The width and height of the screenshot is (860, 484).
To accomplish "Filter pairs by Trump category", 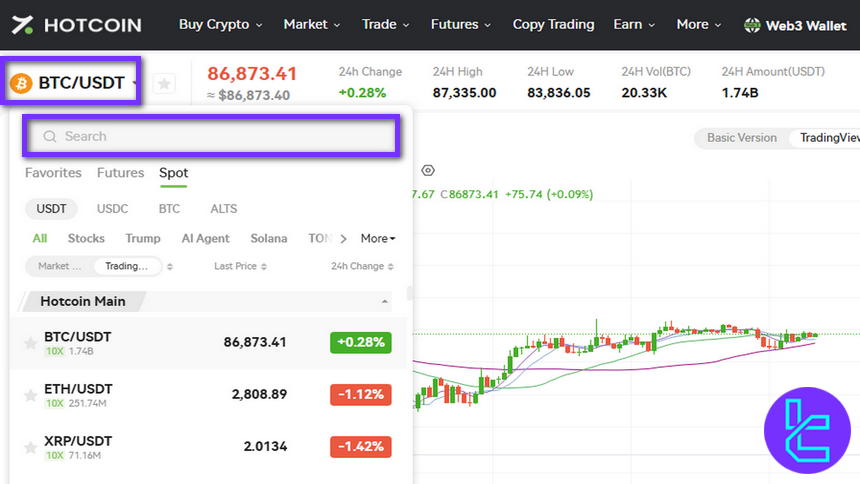I will (143, 239).
